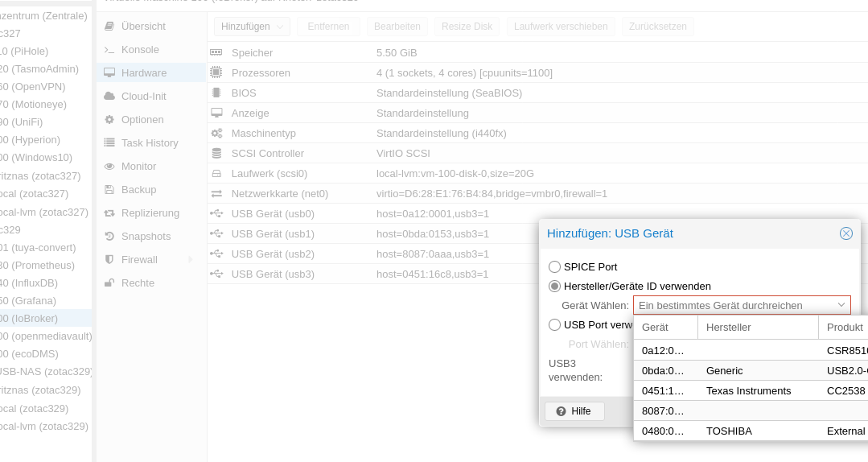
Task: Click the Laufwerk verschieben button
Action: (x=561, y=26)
